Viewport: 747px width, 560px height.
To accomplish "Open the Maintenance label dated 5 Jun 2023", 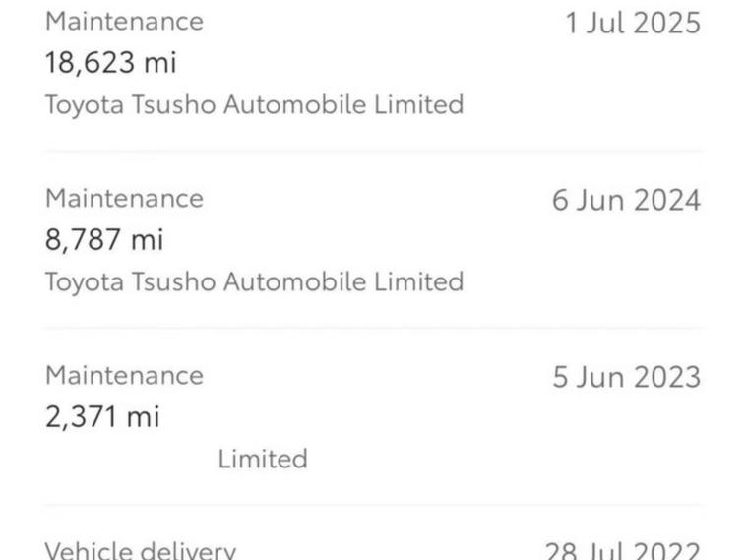I will 124,375.
